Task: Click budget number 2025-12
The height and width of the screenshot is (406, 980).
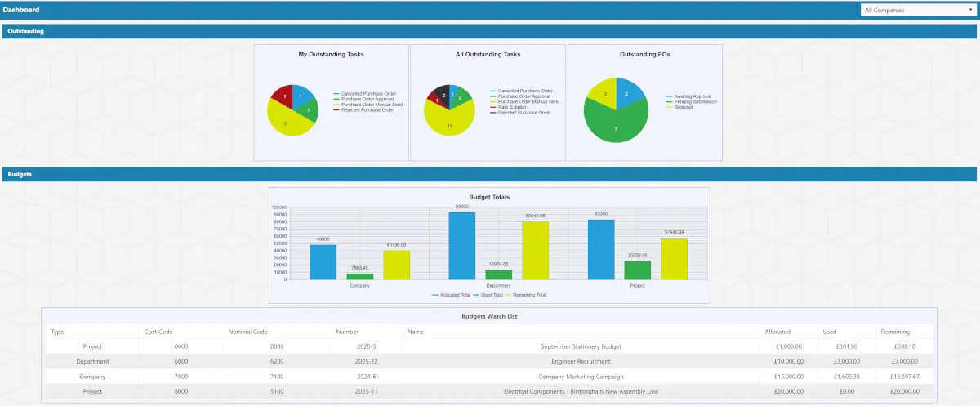Action: tap(366, 361)
